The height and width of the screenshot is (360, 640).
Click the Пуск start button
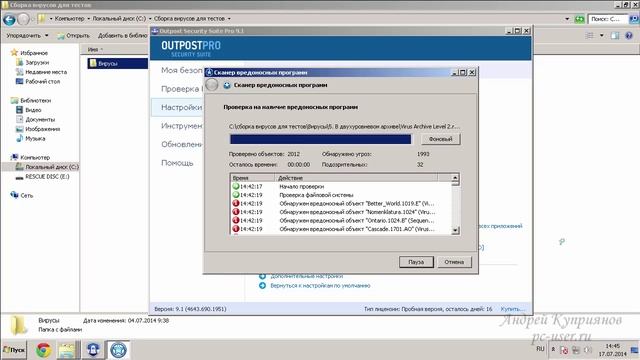pyautogui.click(x=14, y=350)
